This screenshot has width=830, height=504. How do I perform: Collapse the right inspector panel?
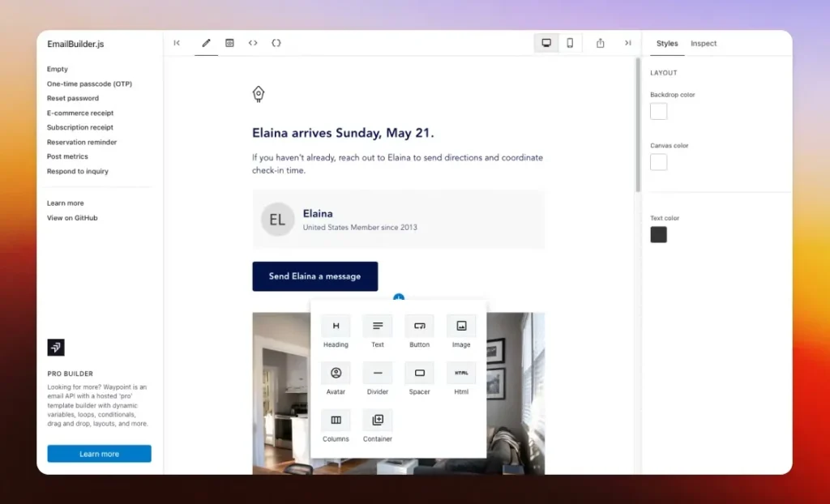coord(627,43)
